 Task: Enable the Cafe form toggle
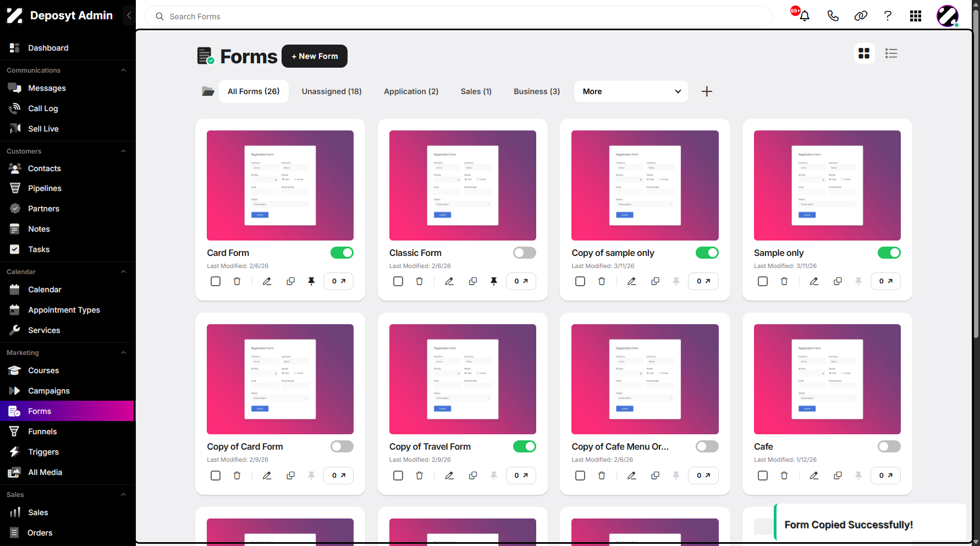coord(889,446)
